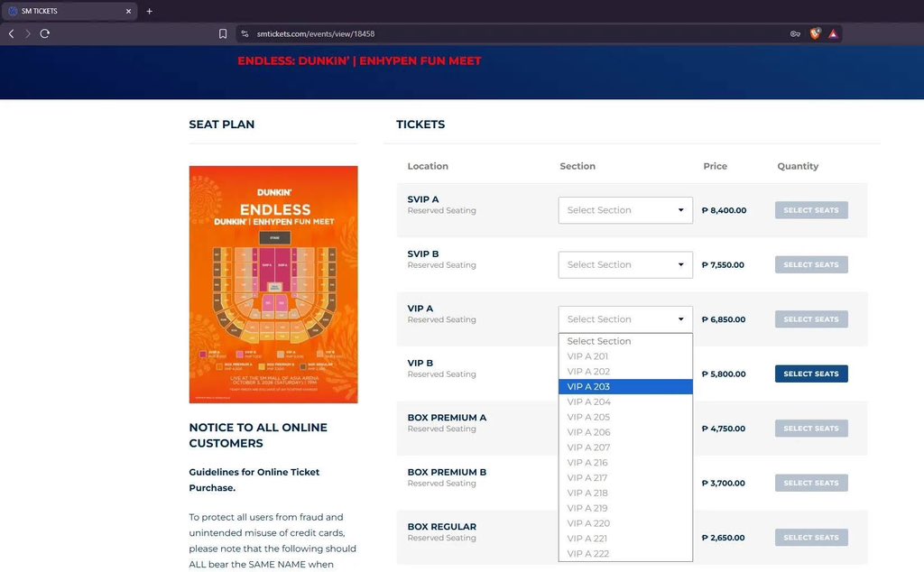Viewport: 924px width, 572px height.
Task: Click the BOX REGULAR price ₱ 2,650.00
Action: (x=724, y=537)
